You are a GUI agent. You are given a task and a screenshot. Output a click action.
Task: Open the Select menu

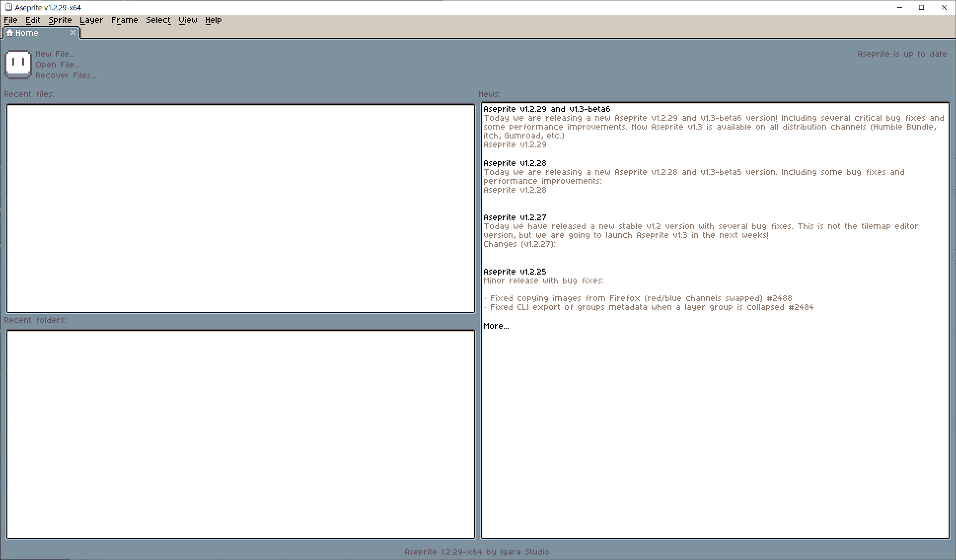158,20
